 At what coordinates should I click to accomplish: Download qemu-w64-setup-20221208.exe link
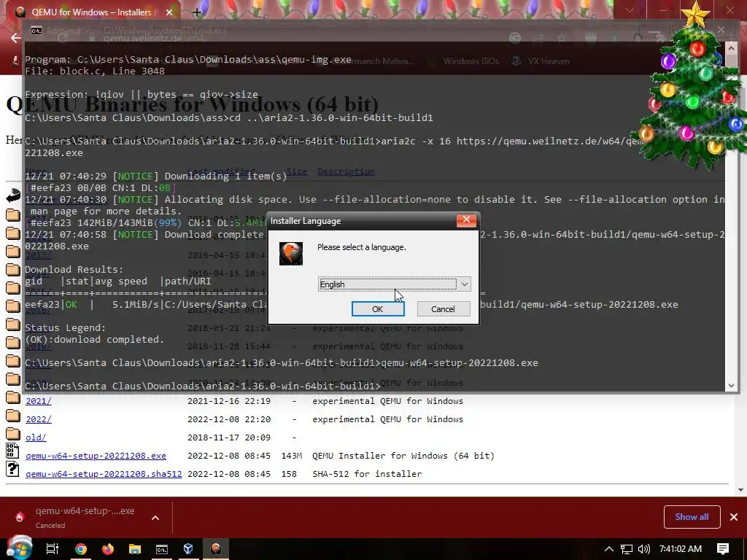96,456
